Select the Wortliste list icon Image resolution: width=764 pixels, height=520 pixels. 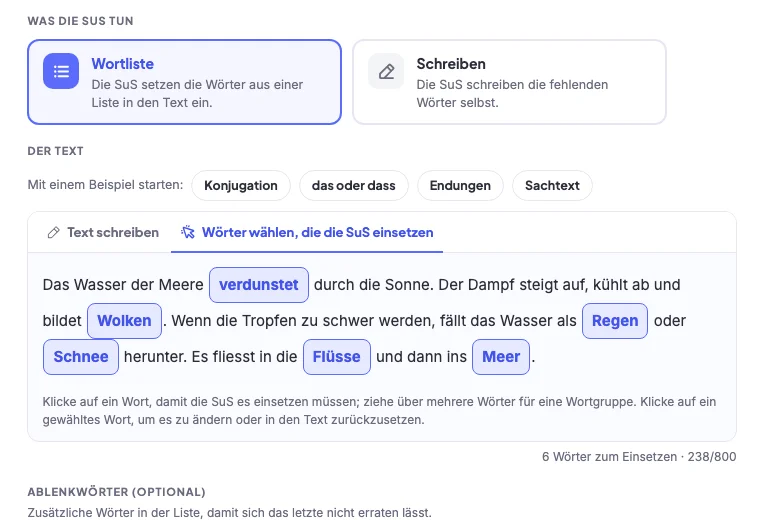click(x=61, y=71)
